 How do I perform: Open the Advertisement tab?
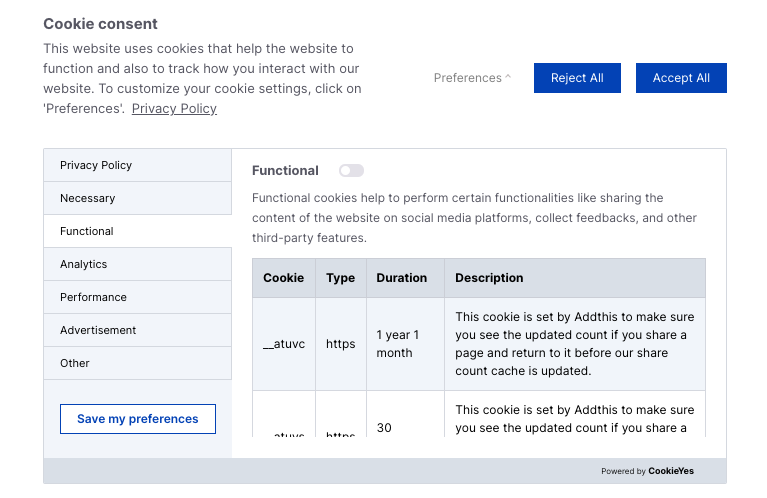pyautogui.click(x=137, y=330)
